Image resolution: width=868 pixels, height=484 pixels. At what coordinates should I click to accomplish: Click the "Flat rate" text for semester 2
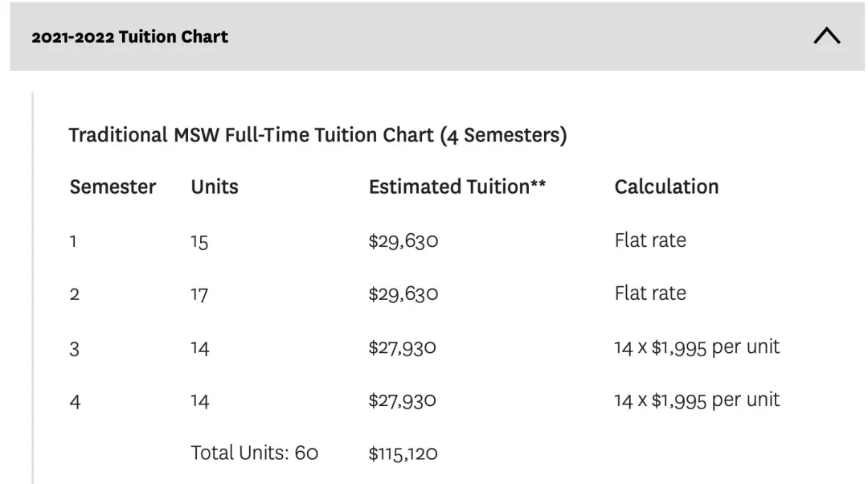pyautogui.click(x=650, y=293)
